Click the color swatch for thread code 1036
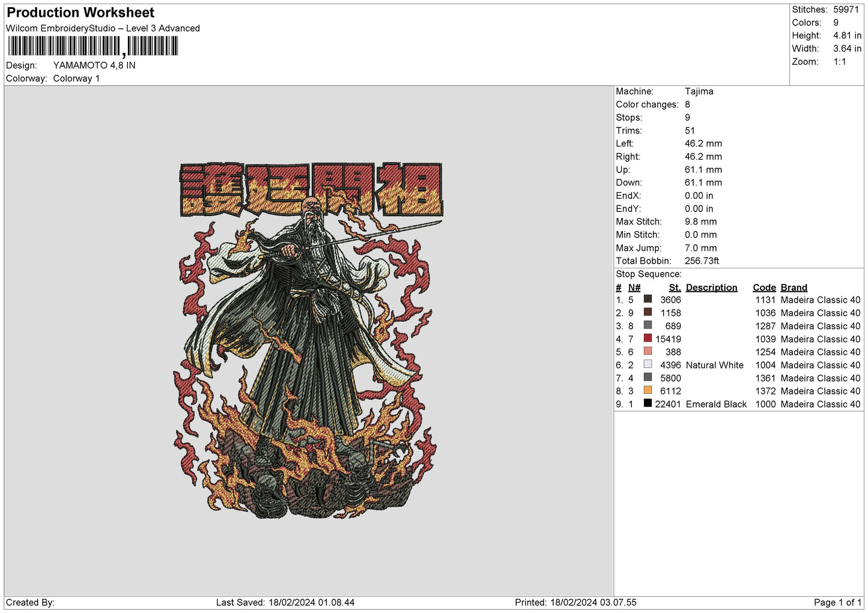This screenshot has height=613, width=868. pos(648,312)
